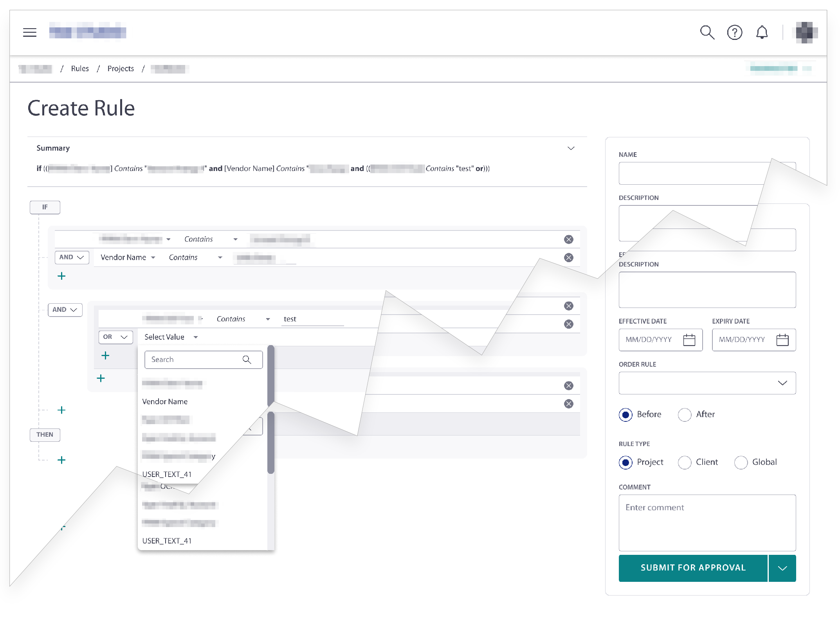Open the global search
The height and width of the screenshot is (619, 840).
pyautogui.click(x=707, y=32)
